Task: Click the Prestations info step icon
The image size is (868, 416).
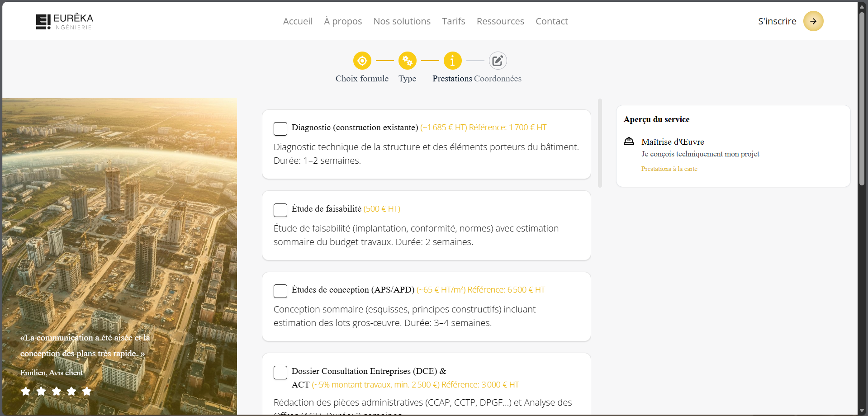Action: coord(452,61)
